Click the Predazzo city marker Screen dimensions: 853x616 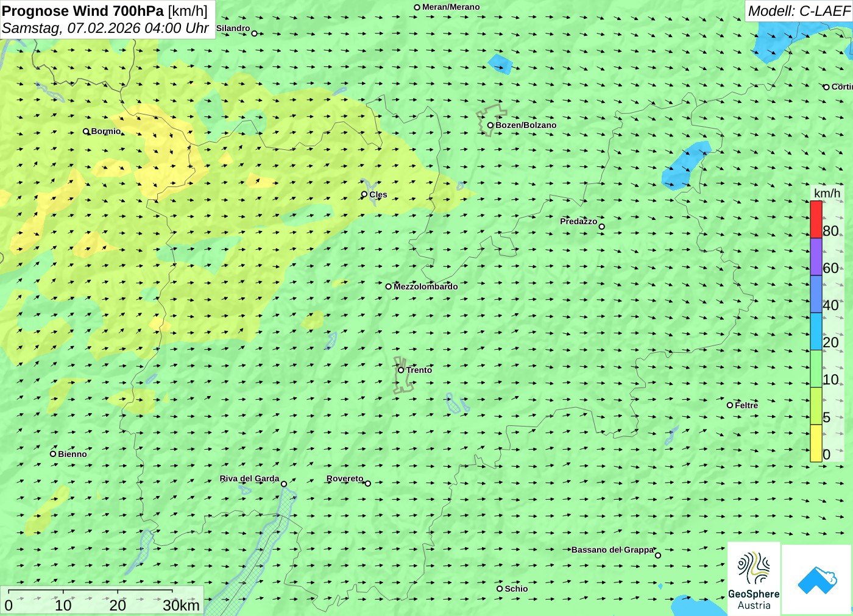(x=602, y=227)
